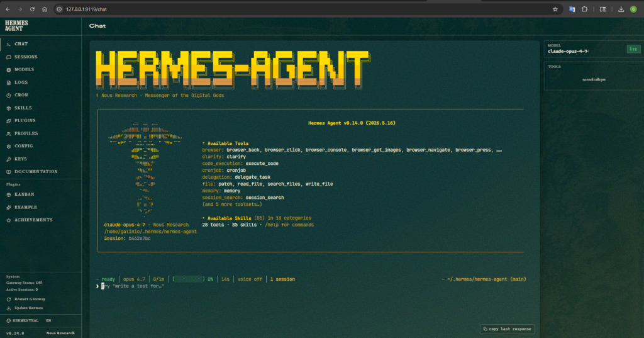This screenshot has height=338, width=644.
Task: Click ~/.hermes/hermes-agent (main) path text
Action: 486,279
